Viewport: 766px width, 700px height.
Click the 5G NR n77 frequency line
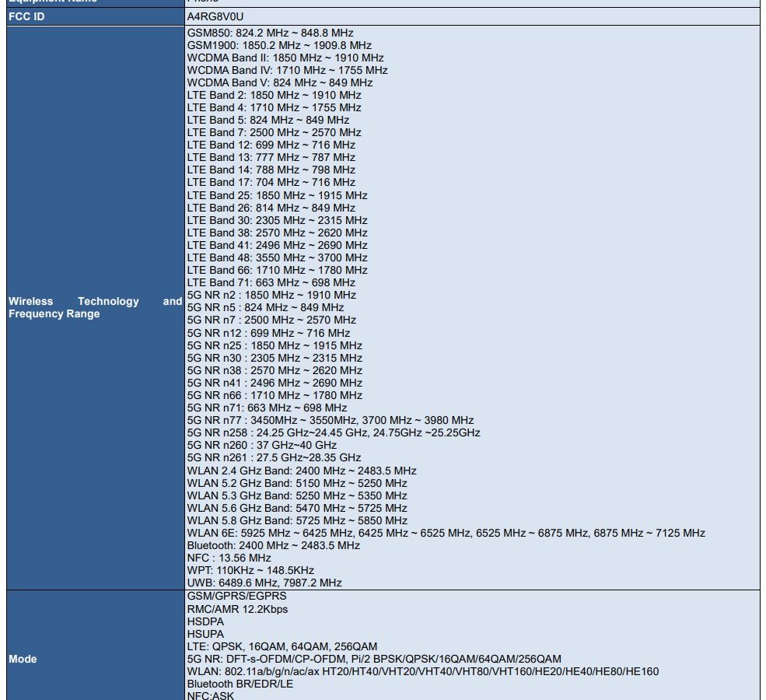pyautogui.click(x=330, y=420)
